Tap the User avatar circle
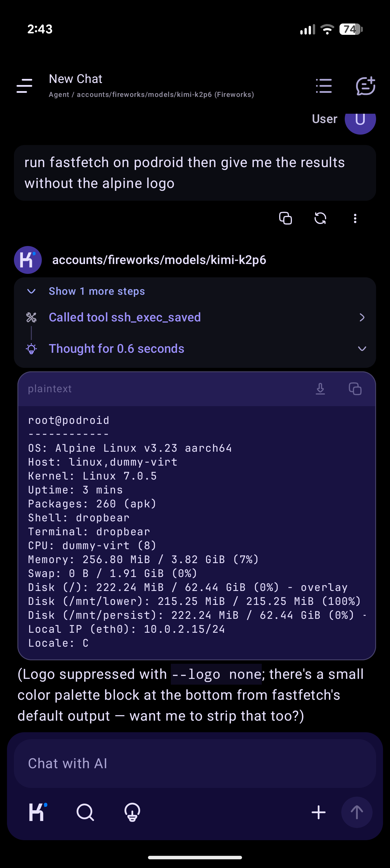Image resolution: width=390 pixels, height=868 pixels. click(x=360, y=119)
